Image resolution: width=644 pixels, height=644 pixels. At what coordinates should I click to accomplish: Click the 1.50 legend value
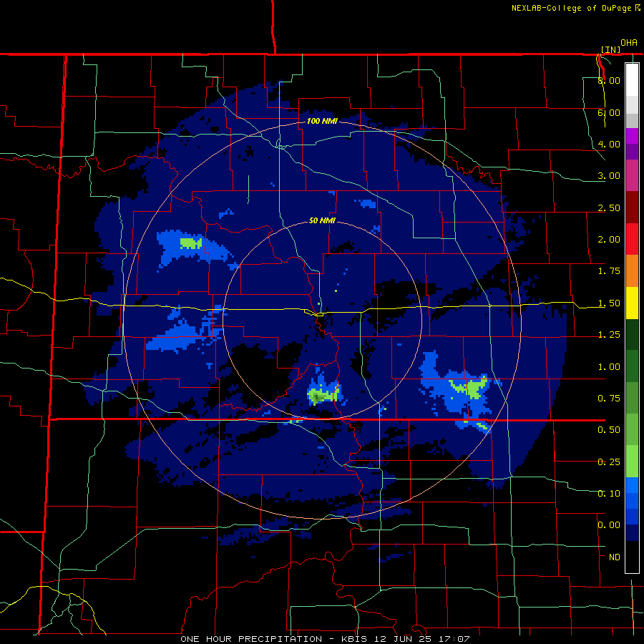click(x=609, y=303)
